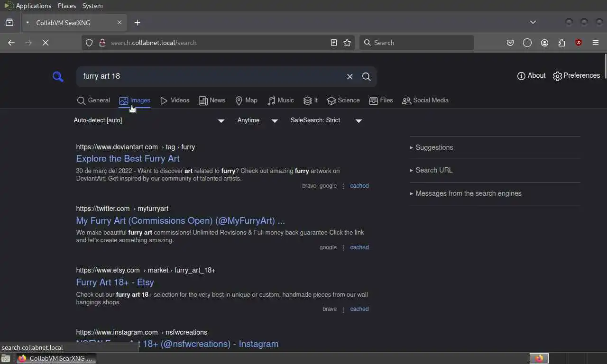Open the Places menu
The image size is (607, 364).
click(x=67, y=6)
